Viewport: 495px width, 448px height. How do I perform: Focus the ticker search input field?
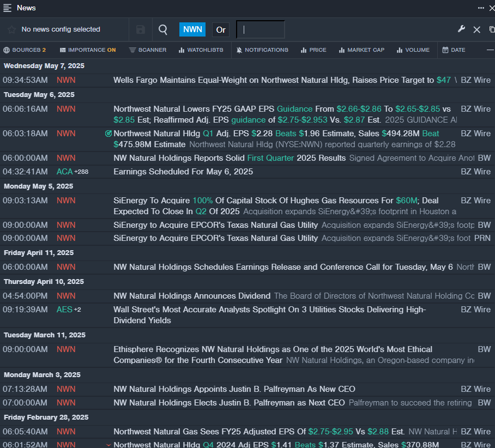click(261, 29)
